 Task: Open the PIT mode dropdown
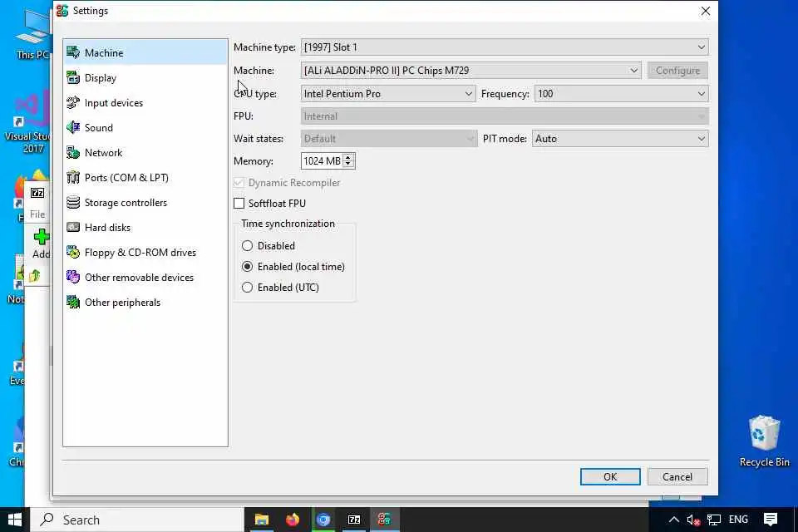click(x=620, y=139)
